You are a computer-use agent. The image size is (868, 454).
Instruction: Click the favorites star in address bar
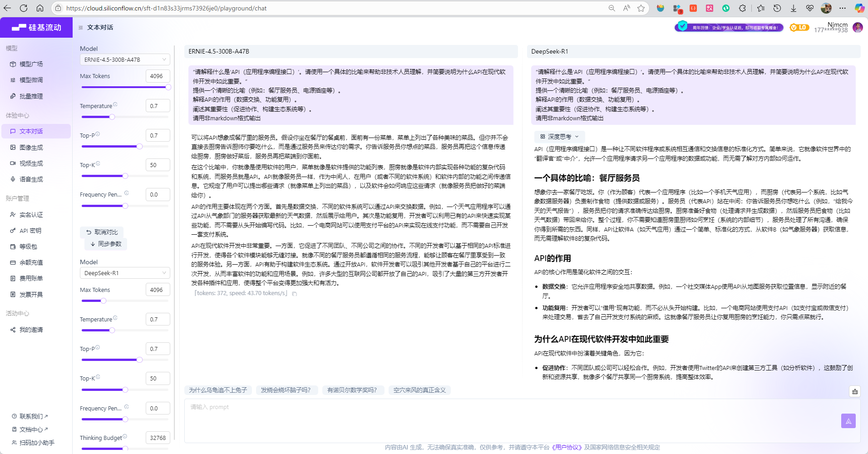pos(641,8)
